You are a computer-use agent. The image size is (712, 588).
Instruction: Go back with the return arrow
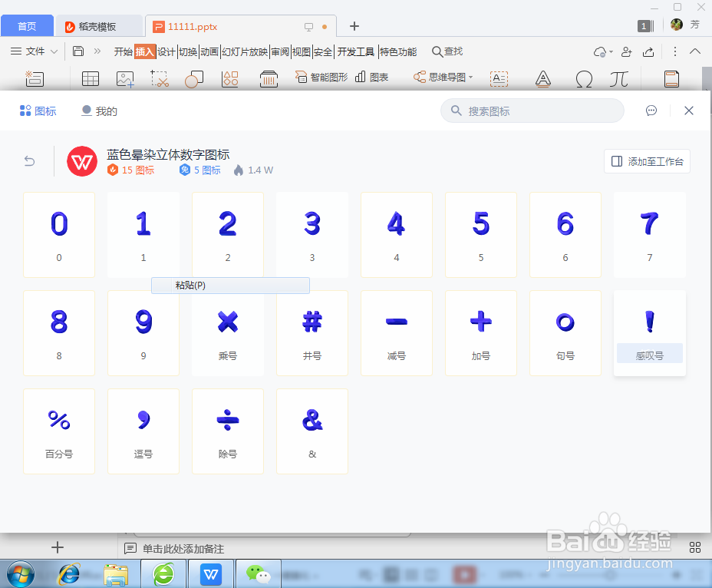(29, 161)
